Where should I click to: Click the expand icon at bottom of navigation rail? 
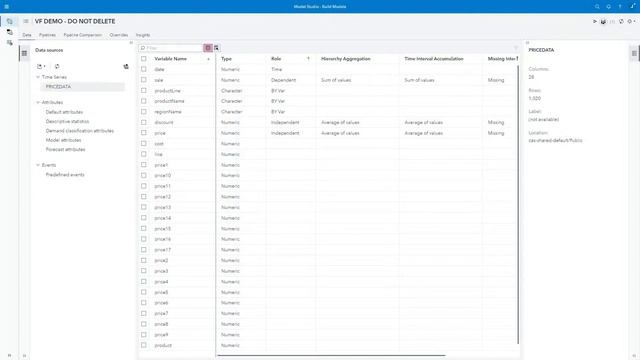coord(9,356)
